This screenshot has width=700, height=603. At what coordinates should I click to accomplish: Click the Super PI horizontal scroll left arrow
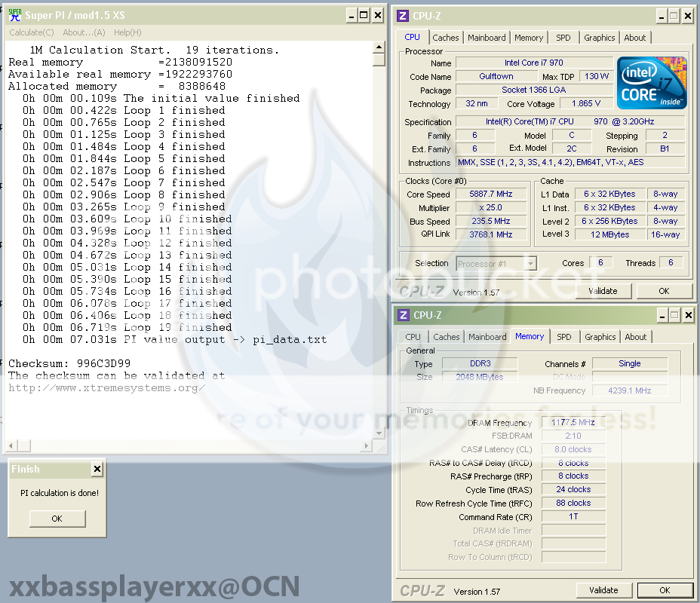(x=11, y=445)
